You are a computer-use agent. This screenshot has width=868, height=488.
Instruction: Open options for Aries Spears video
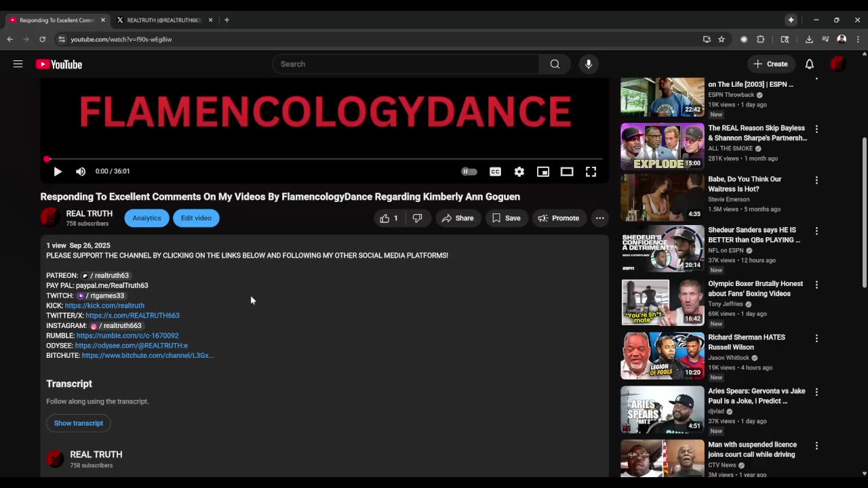[x=816, y=392]
